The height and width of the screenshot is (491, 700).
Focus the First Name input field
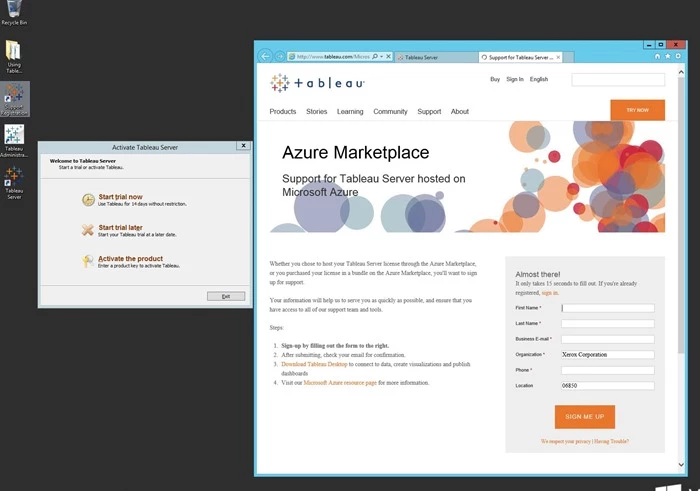[x=608, y=308]
